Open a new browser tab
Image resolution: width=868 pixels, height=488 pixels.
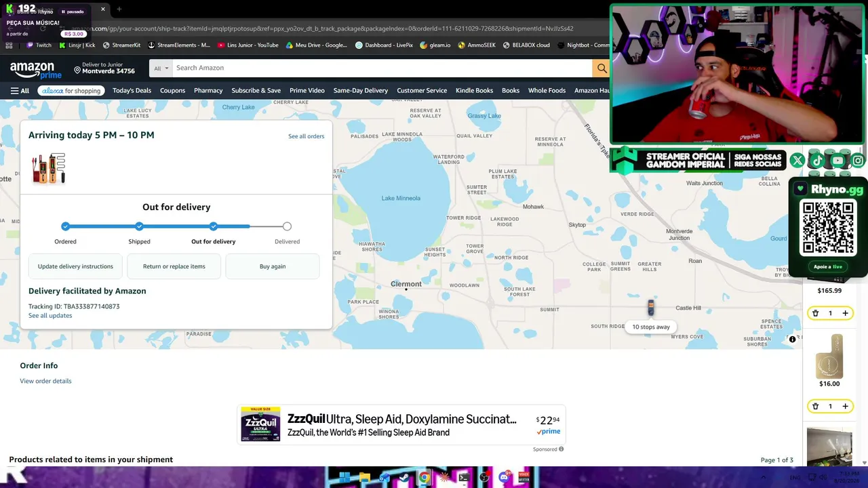[x=119, y=9]
